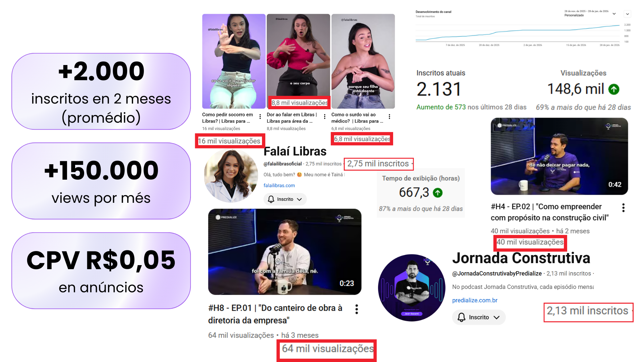Expand the Jornada Construtiva Inscrito dropdown chevron
The image size is (644, 362).
point(497,317)
